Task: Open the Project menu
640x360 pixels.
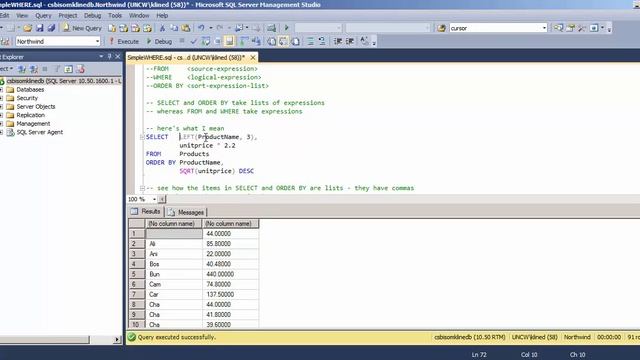Action: pyautogui.click(x=68, y=16)
